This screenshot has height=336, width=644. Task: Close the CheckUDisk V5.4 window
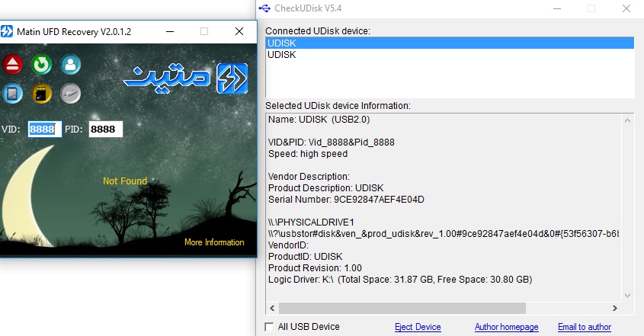click(626, 8)
